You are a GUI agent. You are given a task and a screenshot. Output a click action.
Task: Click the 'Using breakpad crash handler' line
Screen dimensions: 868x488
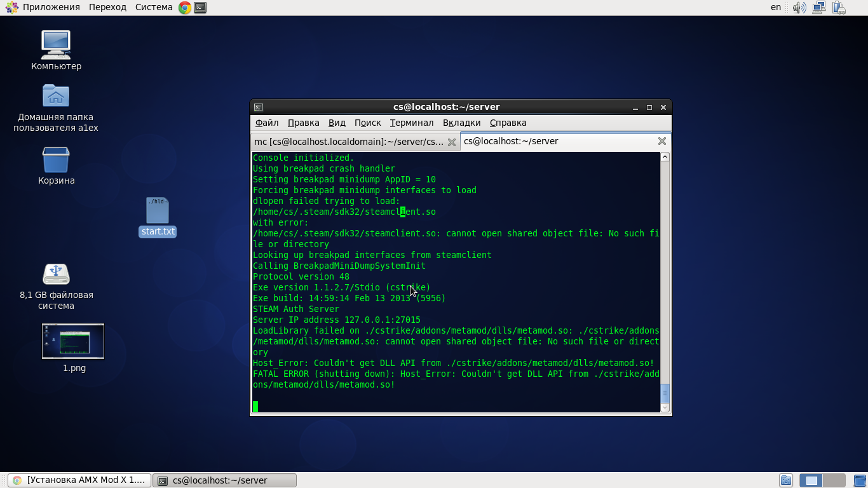324,168
